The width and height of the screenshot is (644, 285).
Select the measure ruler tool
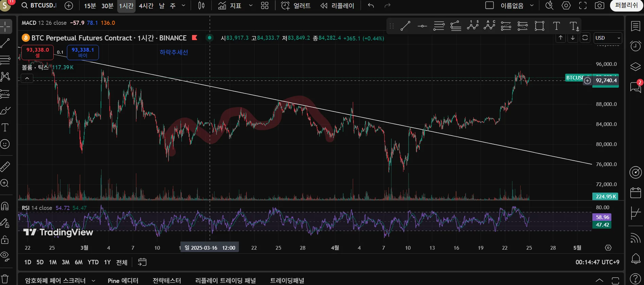pyautogui.click(x=5, y=166)
